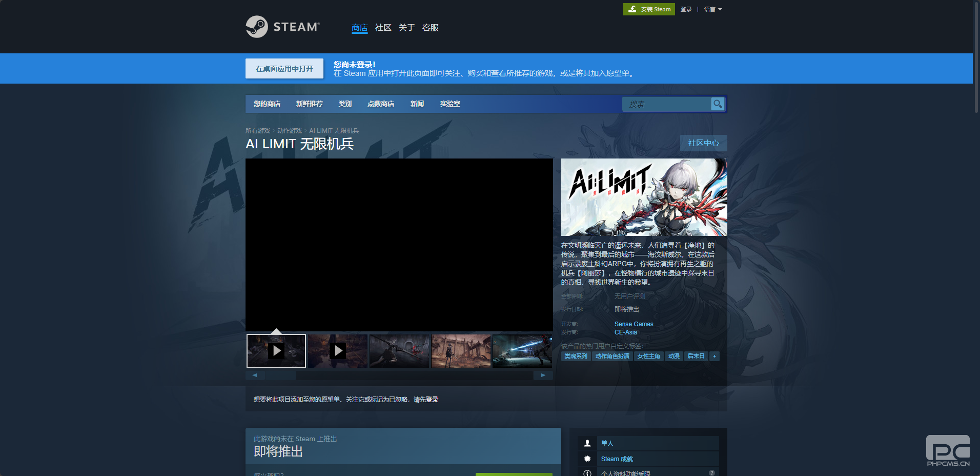Screen dimensions: 980x476
Task: Click the page vertical scrollbar
Action: (976, 56)
